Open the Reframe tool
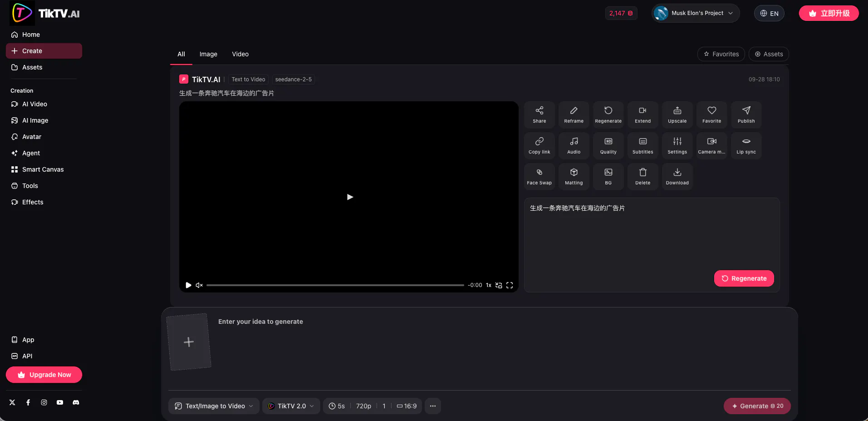Viewport: 868px width, 421px height. pos(574,114)
